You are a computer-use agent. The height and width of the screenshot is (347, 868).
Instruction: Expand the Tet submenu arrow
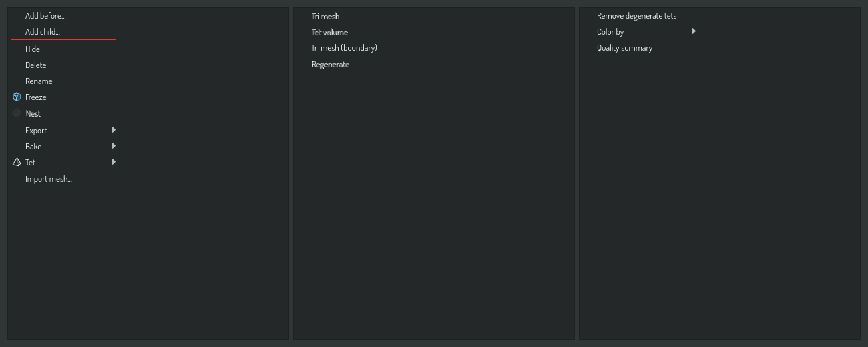tap(114, 162)
